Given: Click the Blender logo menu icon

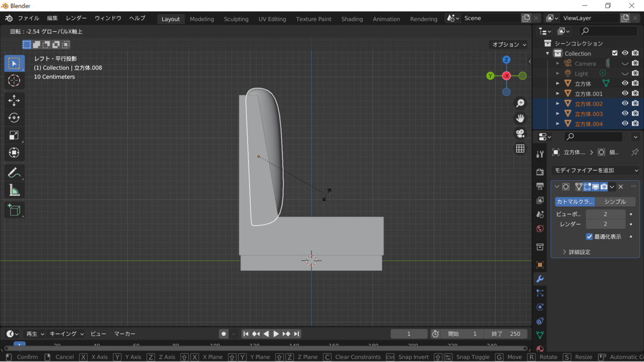Looking at the screenshot, I should 9,18.
